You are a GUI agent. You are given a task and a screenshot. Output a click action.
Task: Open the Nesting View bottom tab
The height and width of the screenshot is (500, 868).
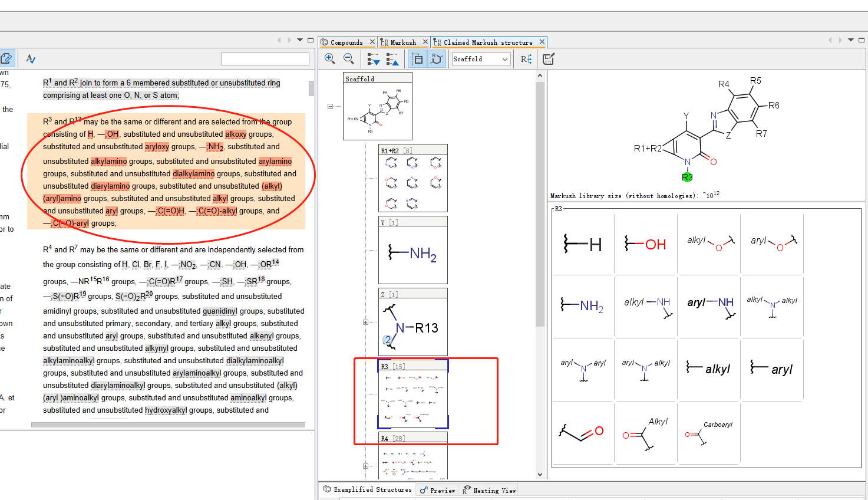[x=489, y=490]
